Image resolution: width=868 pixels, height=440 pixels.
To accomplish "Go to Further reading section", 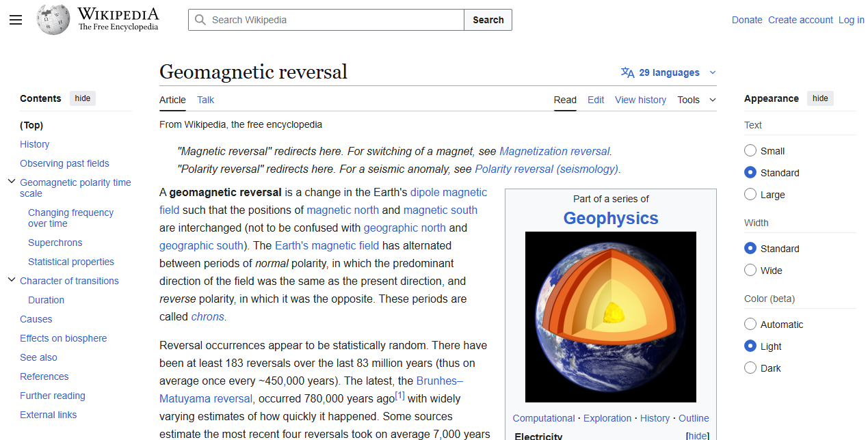I will point(53,396).
